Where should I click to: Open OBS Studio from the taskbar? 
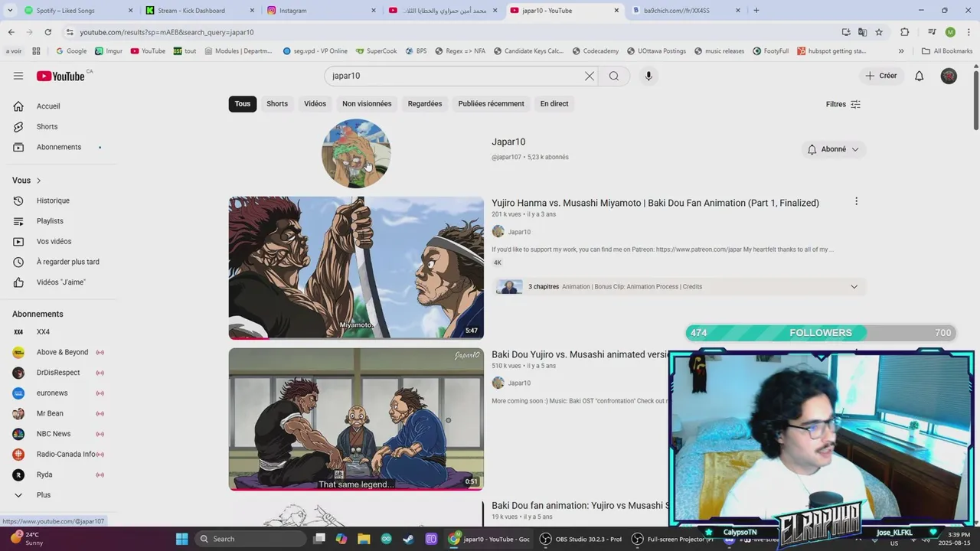pos(582,539)
